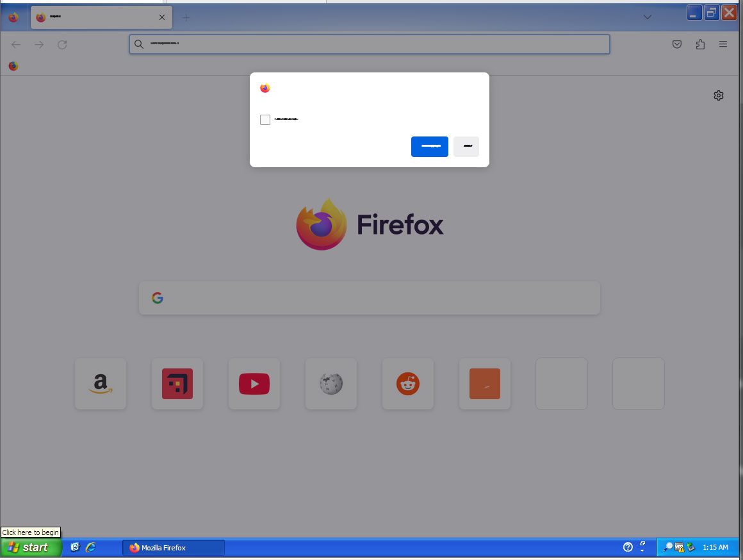The height and width of the screenshot is (560, 743).
Task: Expand the list all tabs chevron
Action: 648,17
